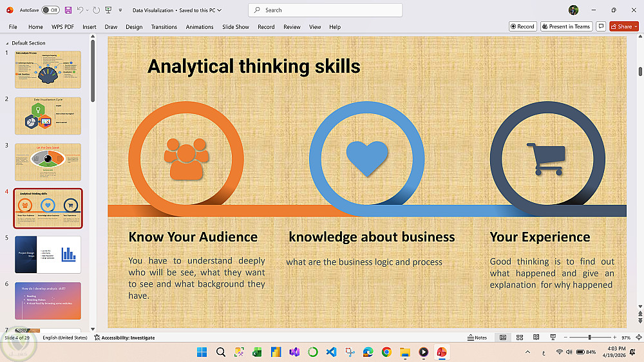Switch to Slide Sorter view icon
Image resolution: width=644 pixels, height=362 pixels.
pos(520,338)
